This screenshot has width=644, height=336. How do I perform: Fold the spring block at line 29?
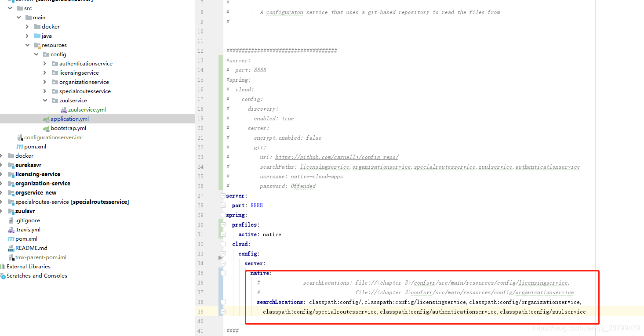click(x=223, y=215)
